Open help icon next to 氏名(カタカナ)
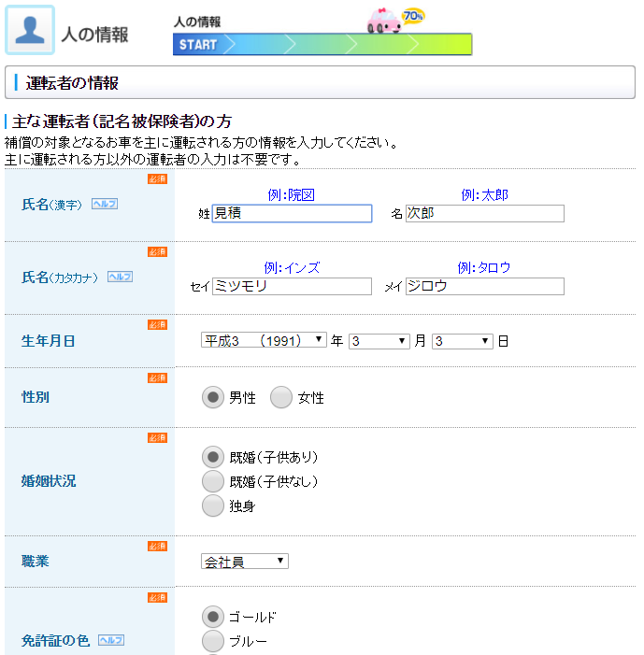 tap(120, 277)
